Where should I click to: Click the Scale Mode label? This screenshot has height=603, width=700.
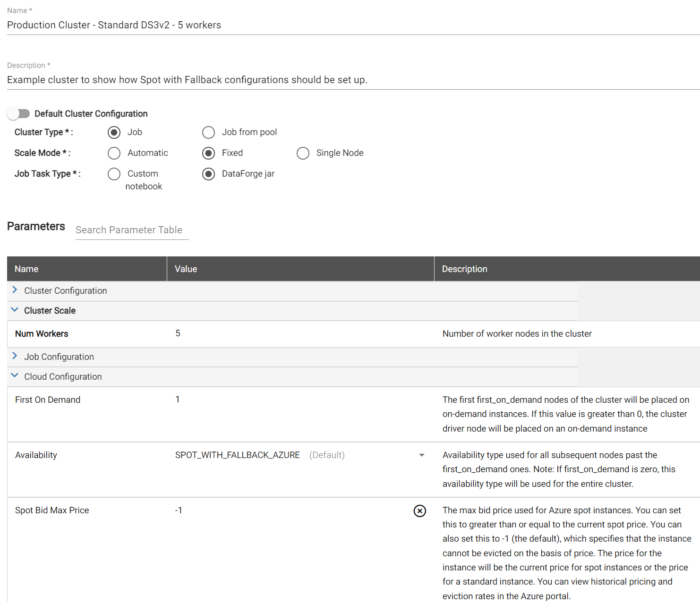[x=42, y=153]
